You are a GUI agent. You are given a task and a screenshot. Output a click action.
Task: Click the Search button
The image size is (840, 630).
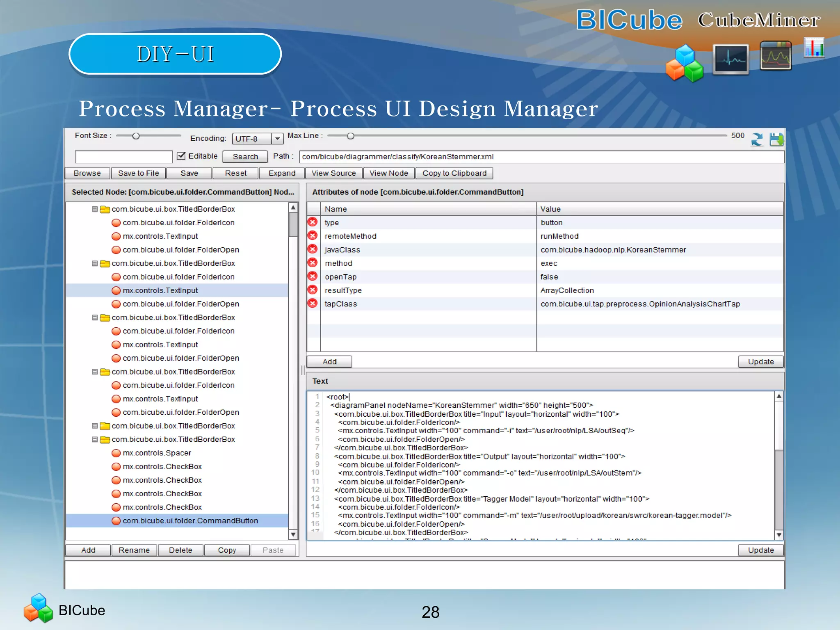(245, 156)
